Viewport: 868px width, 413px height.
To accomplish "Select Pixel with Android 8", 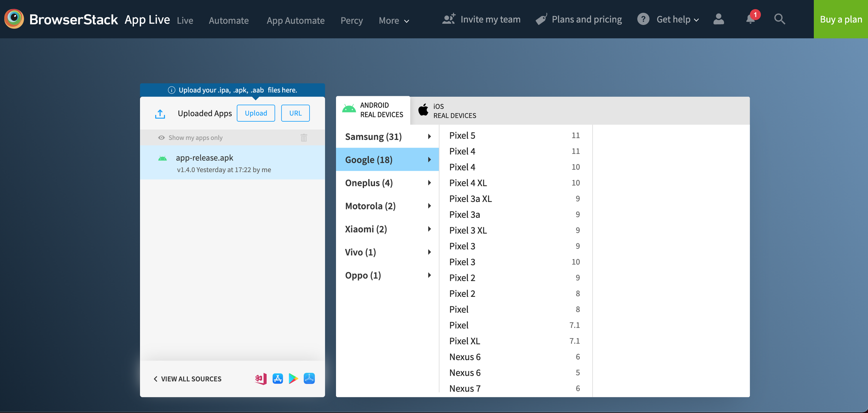I will pyautogui.click(x=515, y=309).
